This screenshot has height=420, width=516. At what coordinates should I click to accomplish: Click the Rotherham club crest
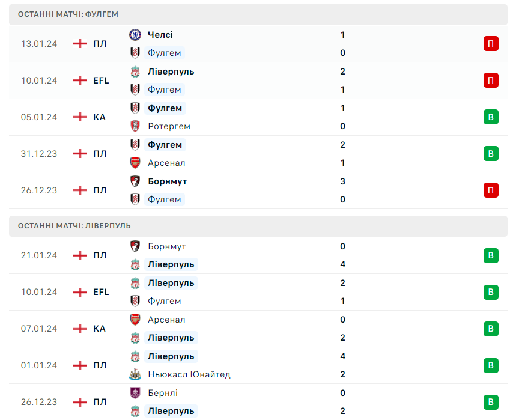135,126
